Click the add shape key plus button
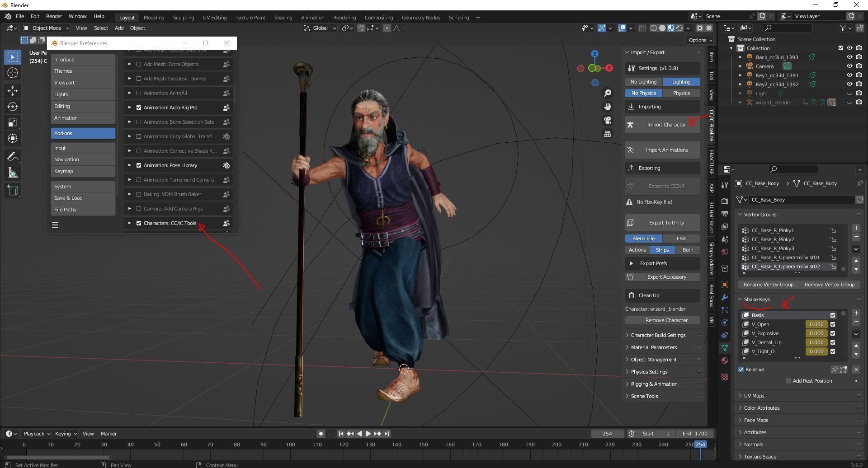The width and height of the screenshot is (868, 468). click(x=856, y=313)
